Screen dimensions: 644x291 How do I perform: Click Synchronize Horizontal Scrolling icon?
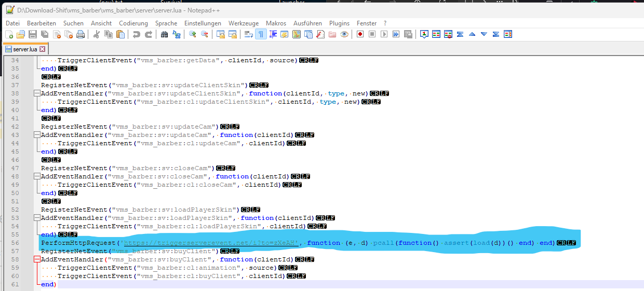tap(233, 34)
